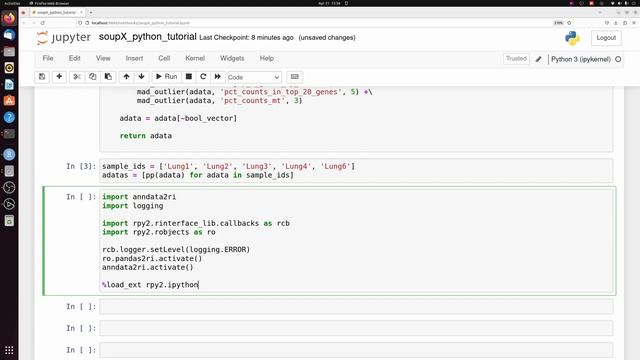Click the browser tab soupX_python_tutorial
The width and height of the screenshot is (640, 360).
tap(56, 12)
